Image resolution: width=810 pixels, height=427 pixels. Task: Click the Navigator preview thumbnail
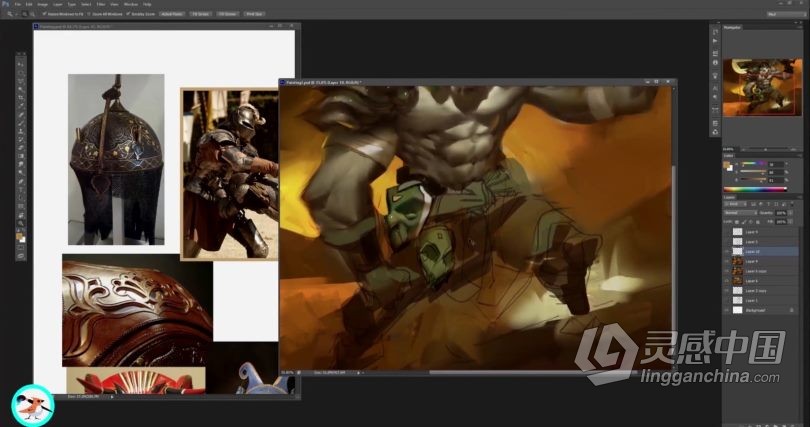tap(762, 87)
